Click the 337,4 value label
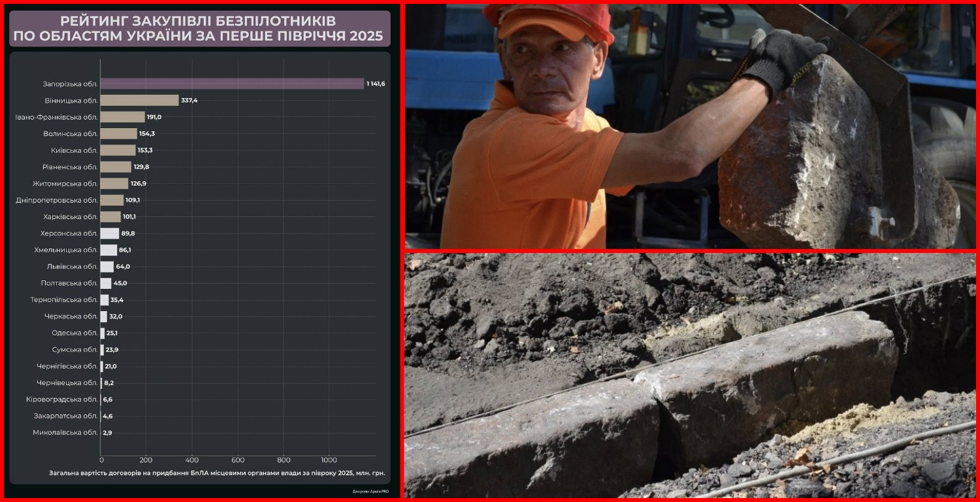 189,101
